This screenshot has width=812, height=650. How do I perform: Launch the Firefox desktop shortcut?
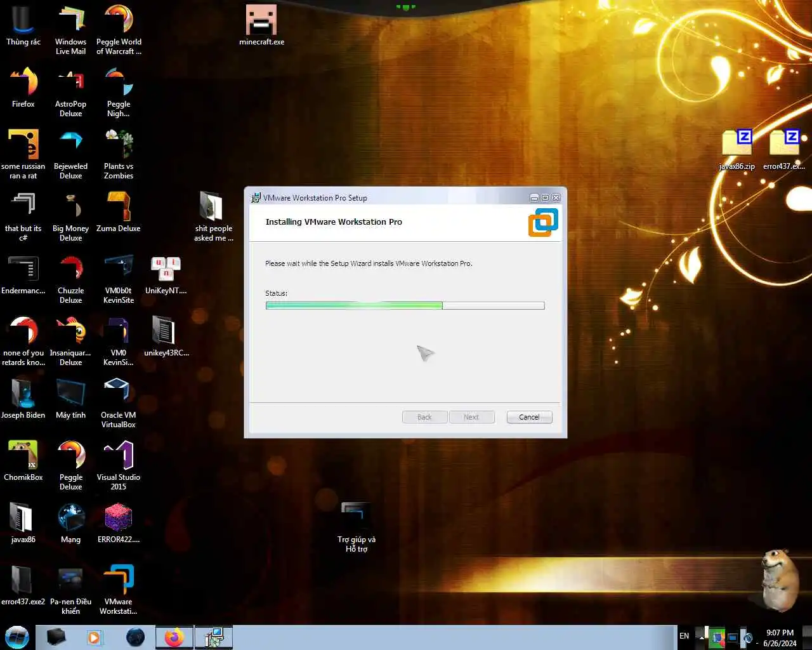(23, 88)
